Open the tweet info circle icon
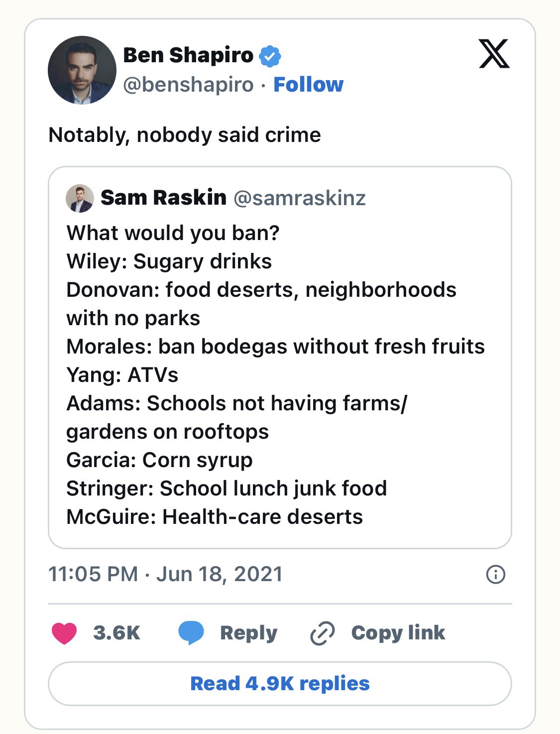 coord(495,574)
